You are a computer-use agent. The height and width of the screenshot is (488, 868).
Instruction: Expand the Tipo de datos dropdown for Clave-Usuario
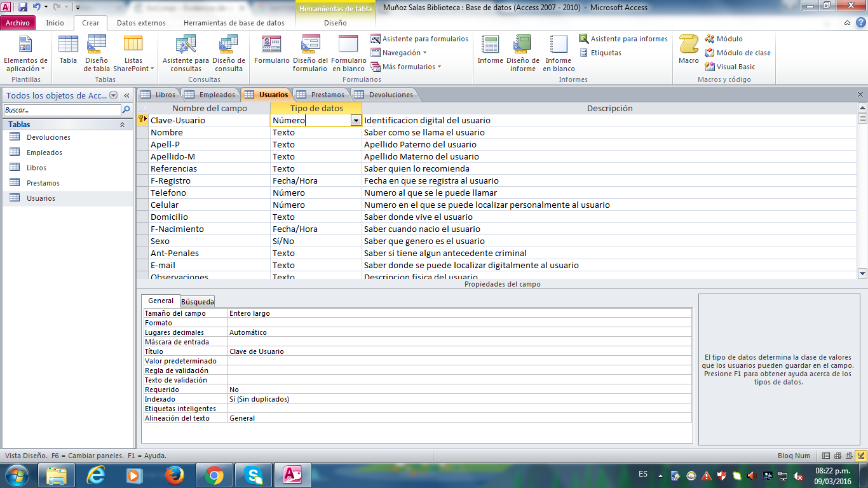coord(356,120)
